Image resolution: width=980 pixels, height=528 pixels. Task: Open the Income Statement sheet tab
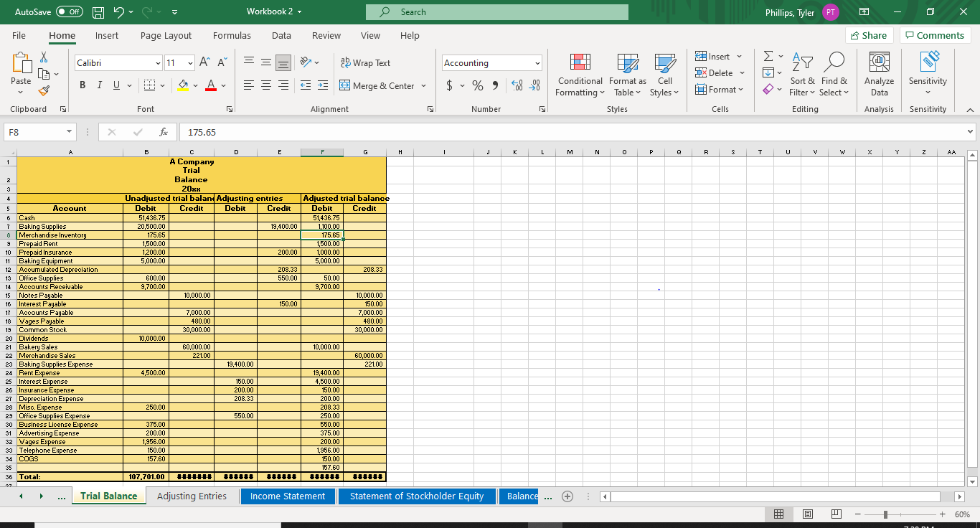(288, 496)
